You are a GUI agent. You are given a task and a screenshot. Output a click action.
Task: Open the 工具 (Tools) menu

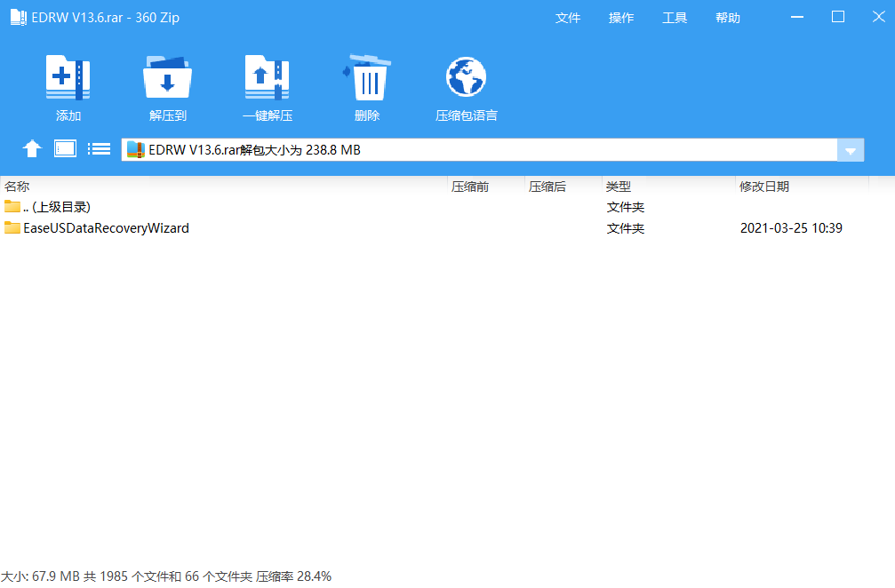[675, 17]
